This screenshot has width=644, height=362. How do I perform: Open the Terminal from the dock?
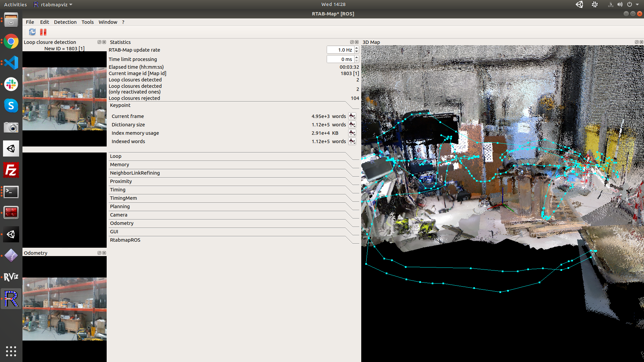(11, 191)
